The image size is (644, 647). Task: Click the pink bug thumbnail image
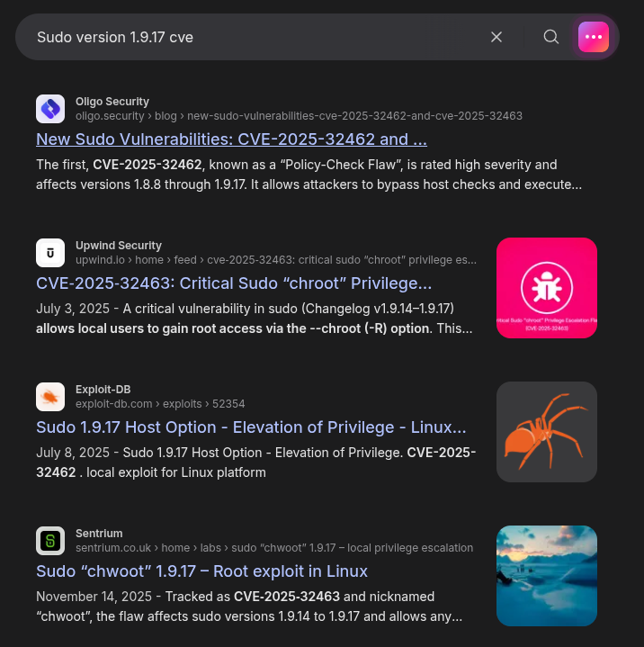tap(547, 288)
